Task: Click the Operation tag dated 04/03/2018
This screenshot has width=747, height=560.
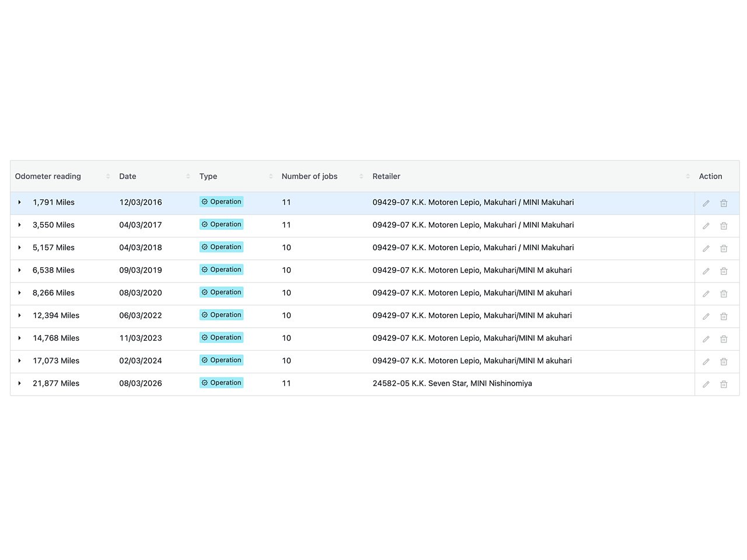Action: pyautogui.click(x=221, y=247)
